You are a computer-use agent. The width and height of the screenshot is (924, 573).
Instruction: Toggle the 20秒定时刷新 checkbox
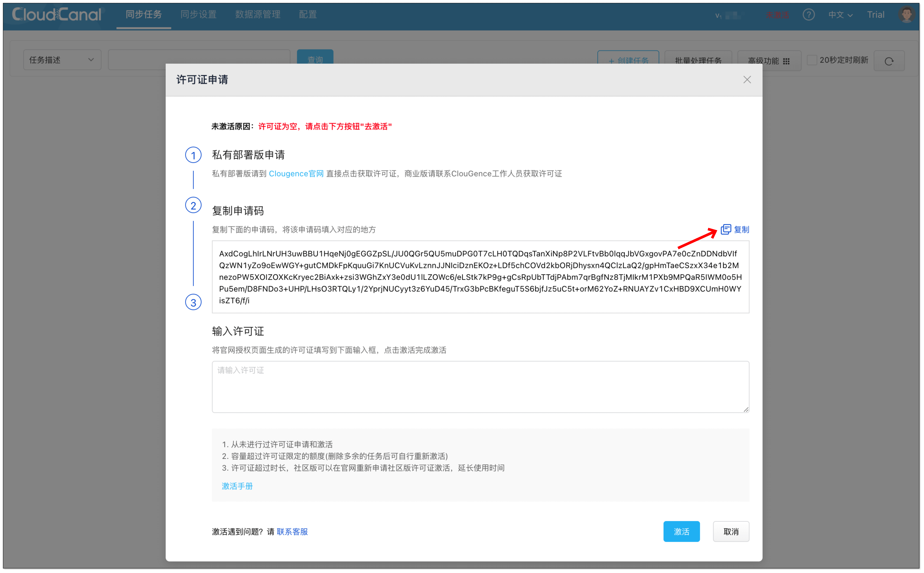811,60
